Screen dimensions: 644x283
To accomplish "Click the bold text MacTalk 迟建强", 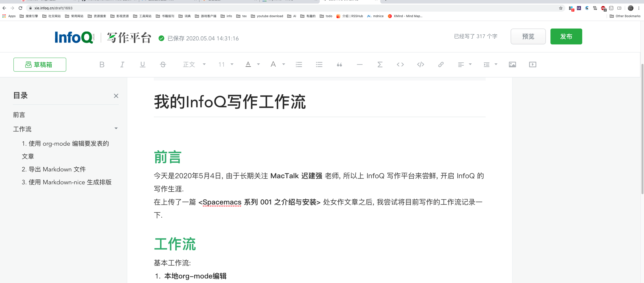I will (296, 176).
